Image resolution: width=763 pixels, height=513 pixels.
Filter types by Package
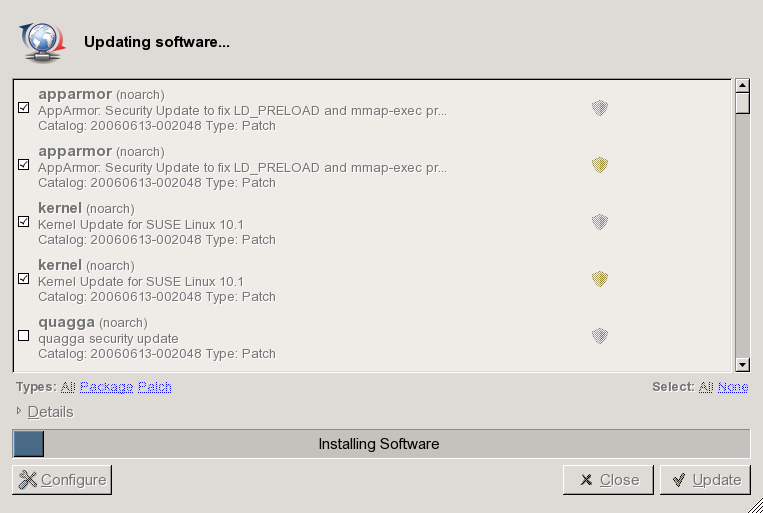pos(106,387)
